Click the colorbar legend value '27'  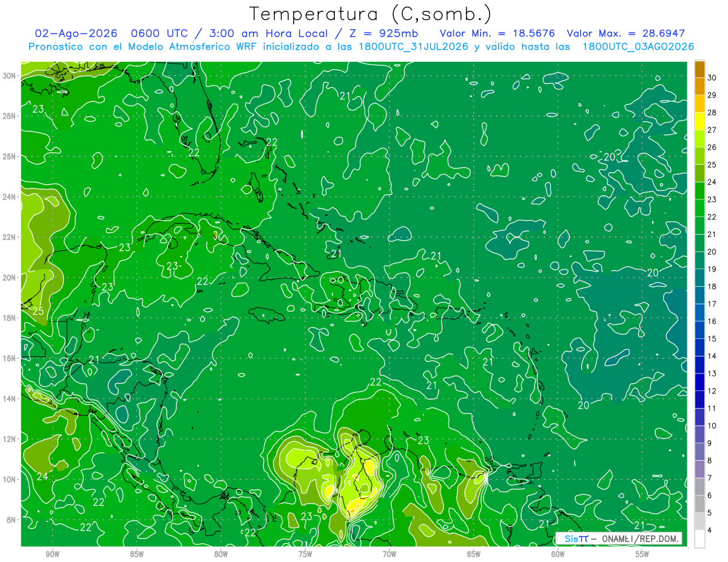[x=712, y=130]
